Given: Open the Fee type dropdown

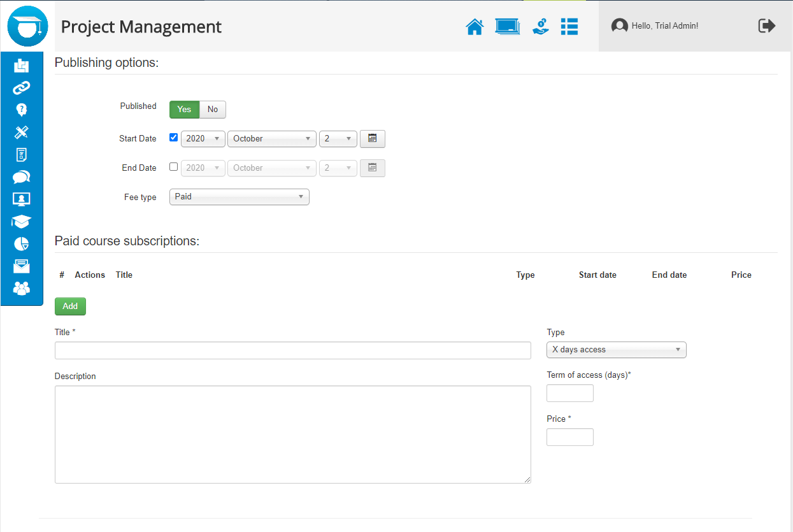Looking at the screenshot, I should [x=239, y=197].
